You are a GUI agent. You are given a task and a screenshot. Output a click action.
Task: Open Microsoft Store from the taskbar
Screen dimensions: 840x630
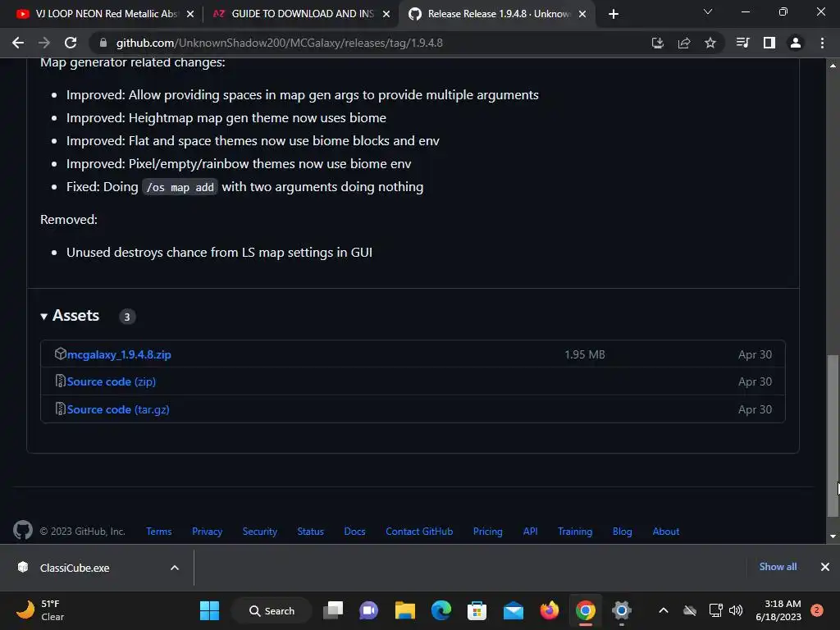click(x=477, y=610)
